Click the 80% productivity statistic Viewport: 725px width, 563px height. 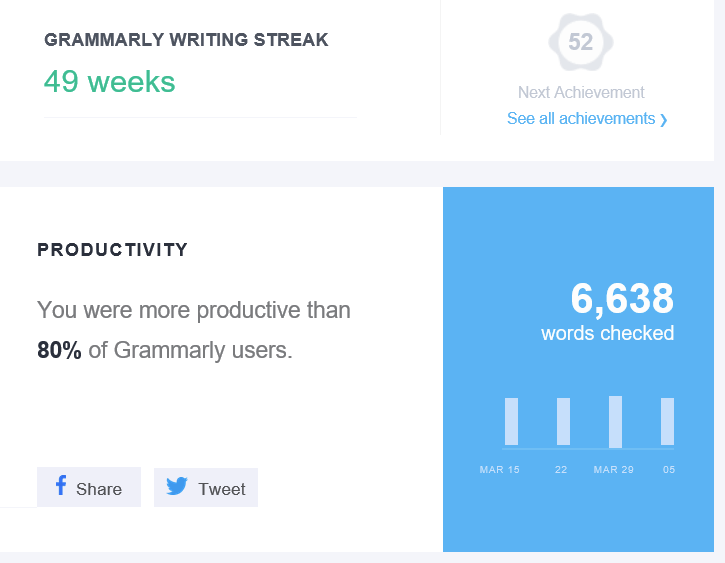(59, 350)
